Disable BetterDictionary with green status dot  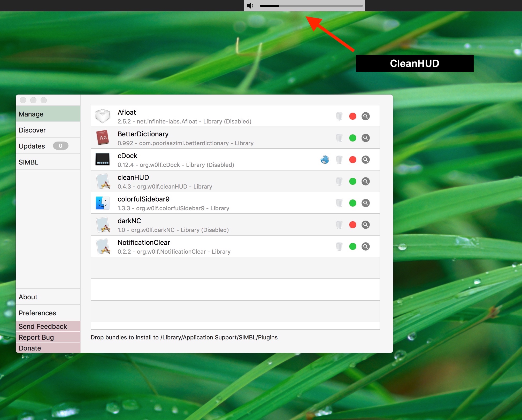pyautogui.click(x=352, y=138)
